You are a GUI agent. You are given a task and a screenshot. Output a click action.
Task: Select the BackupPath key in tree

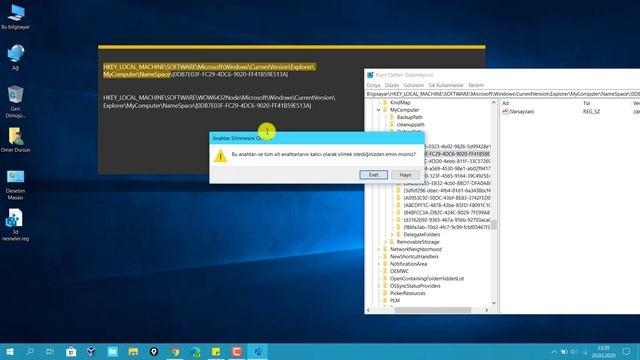[x=409, y=117]
